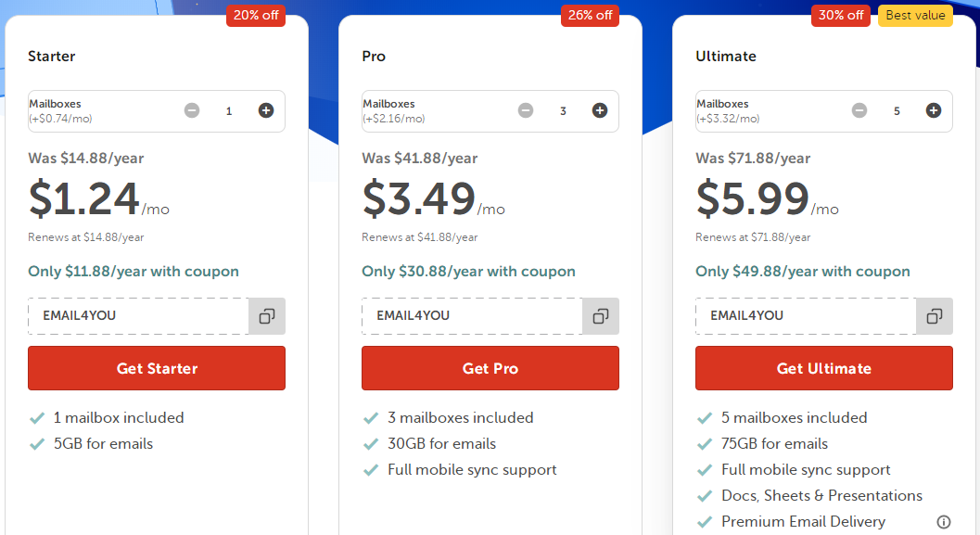The height and width of the screenshot is (535, 980).
Task: Click minus icon for Pro mailboxes
Action: point(526,110)
